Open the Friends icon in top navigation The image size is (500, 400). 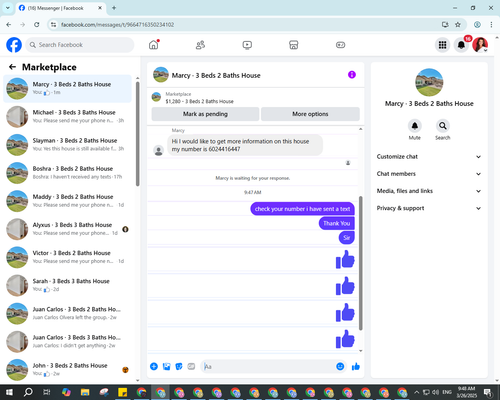[x=200, y=45]
